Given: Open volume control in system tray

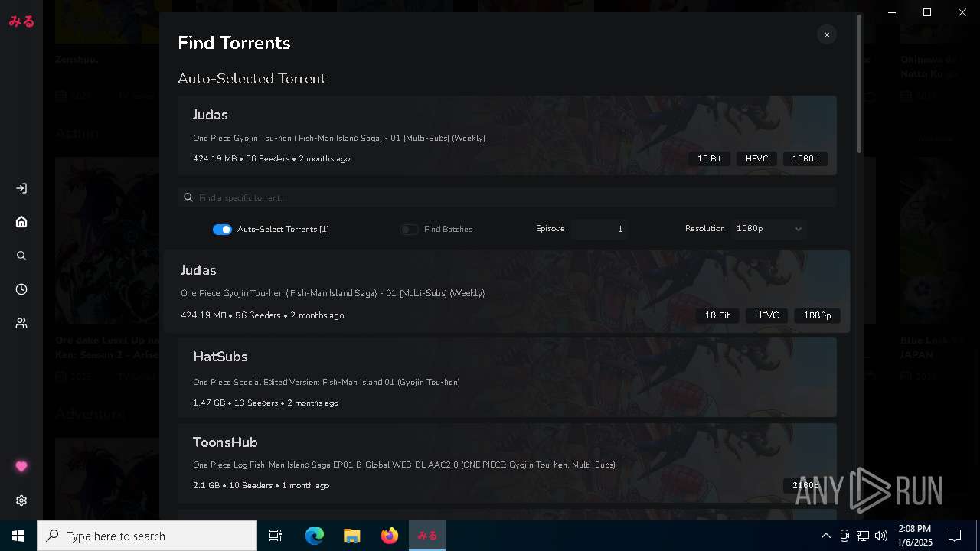Looking at the screenshot, I should [x=880, y=536].
